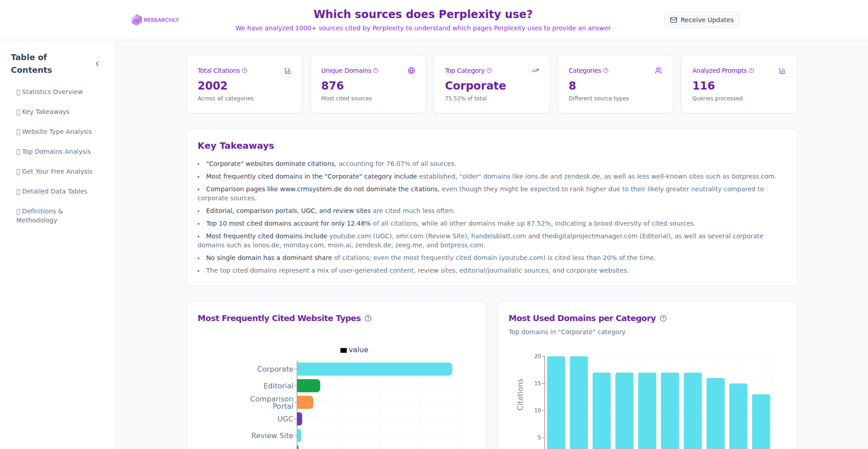Click the first bar in Corporate domains chart
Viewport: 868px width, 449px height.
point(556,402)
